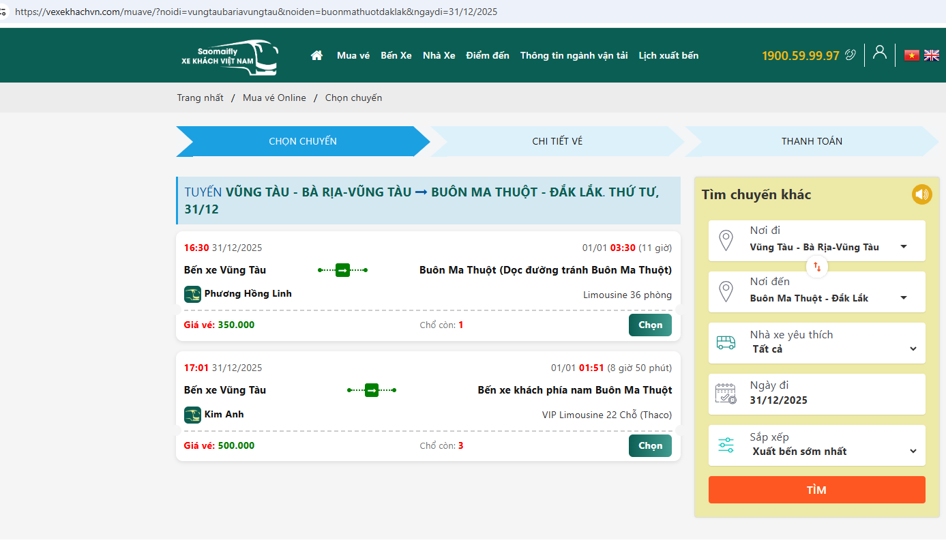The height and width of the screenshot is (560, 946).
Task: Click the Mua vé Online breadcrumb link
Action: point(274,98)
